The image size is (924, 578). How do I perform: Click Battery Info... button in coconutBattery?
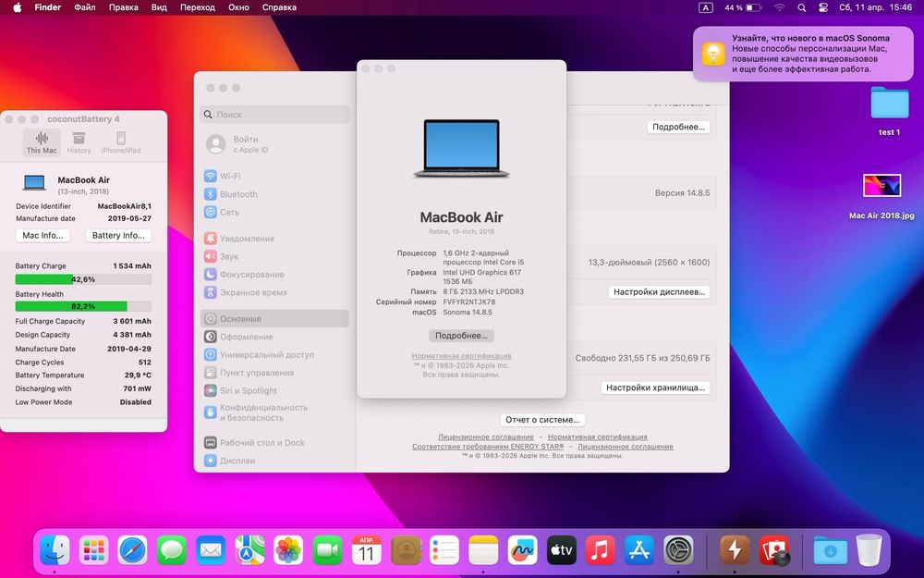[118, 235]
